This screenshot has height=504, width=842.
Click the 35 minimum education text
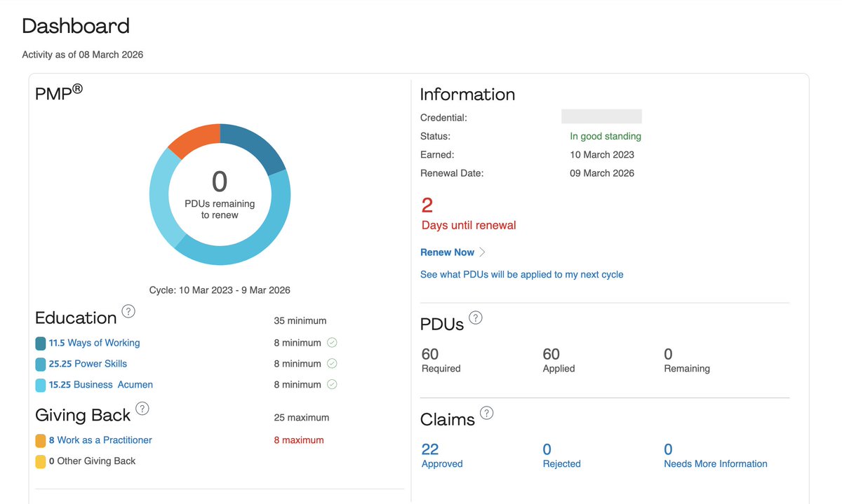pyautogui.click(x=300, y=320)
